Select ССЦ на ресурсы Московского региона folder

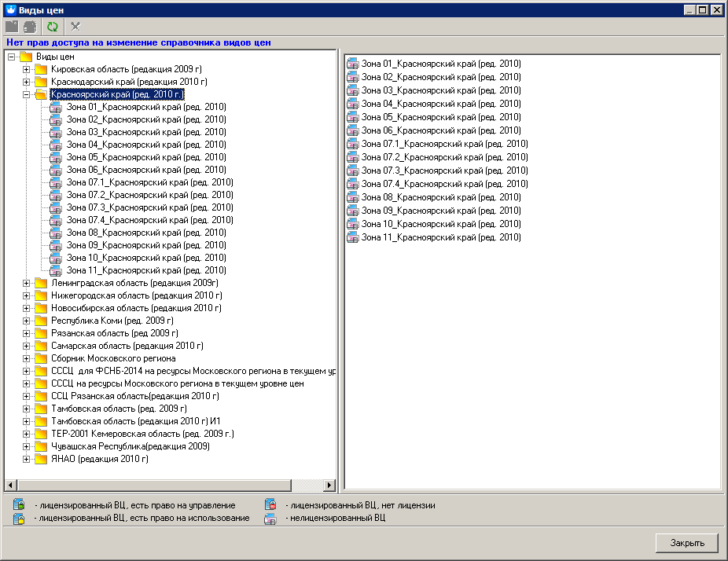178,383
